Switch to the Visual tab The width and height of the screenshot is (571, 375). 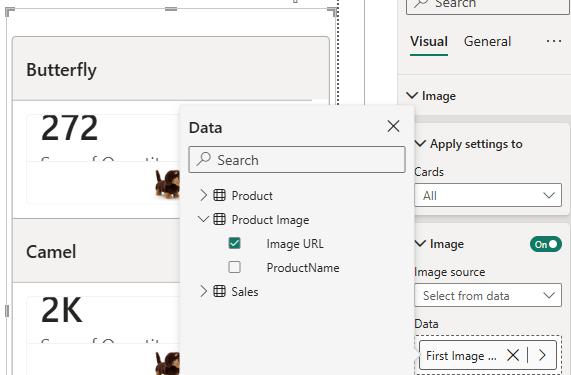coord(429,42)
